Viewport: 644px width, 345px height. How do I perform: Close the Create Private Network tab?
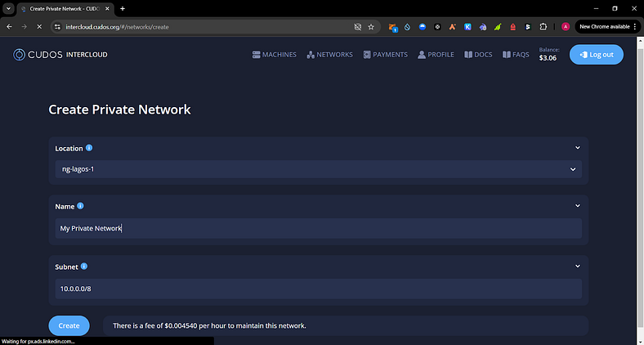click(x=107, y=9)
